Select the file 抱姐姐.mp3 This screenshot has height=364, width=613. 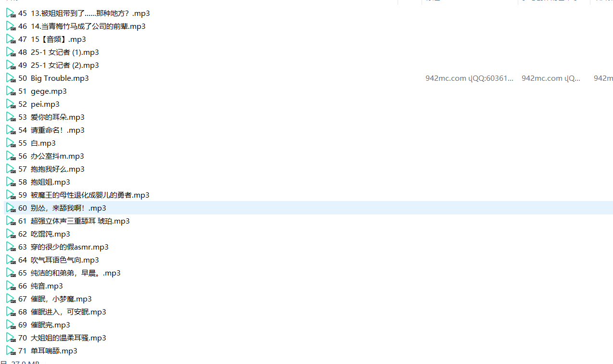pyautogui.click(x=50, y=182)
